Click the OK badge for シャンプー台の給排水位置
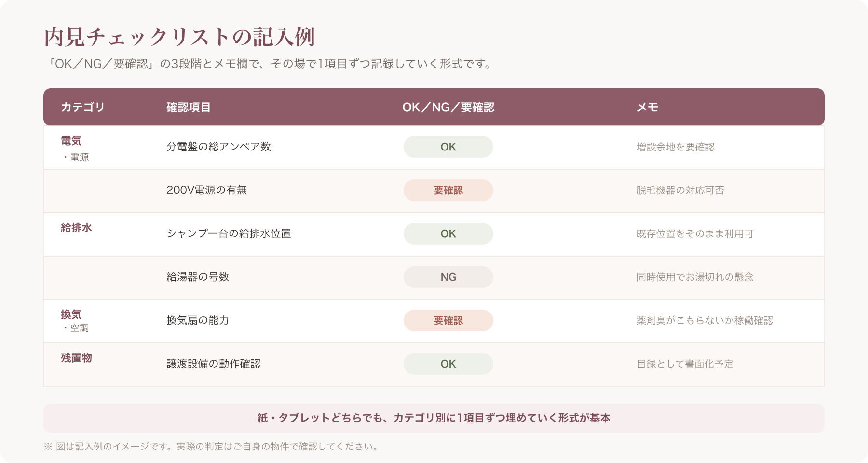 (x=448, y=233)
